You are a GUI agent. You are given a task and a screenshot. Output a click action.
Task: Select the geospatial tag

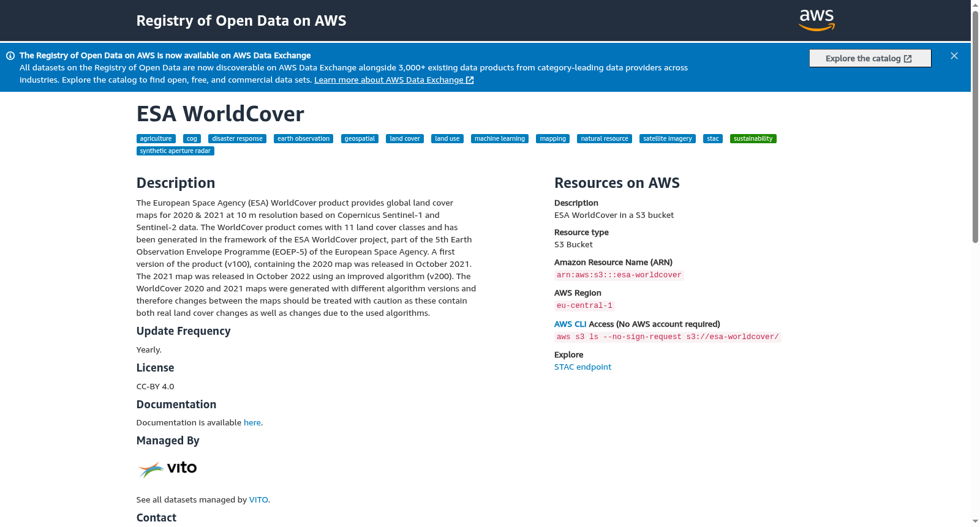[360, 139]
